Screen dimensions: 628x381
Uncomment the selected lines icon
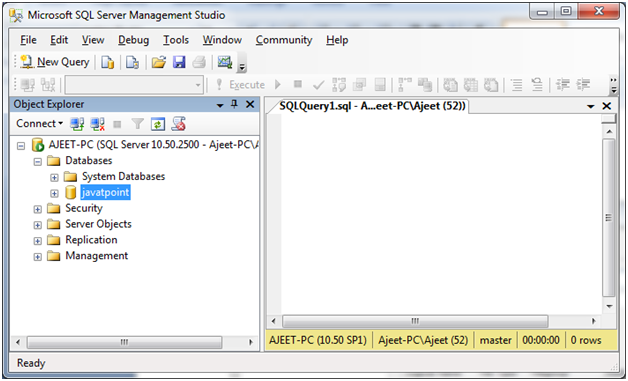pyautogui.click(x=537, y=85)
